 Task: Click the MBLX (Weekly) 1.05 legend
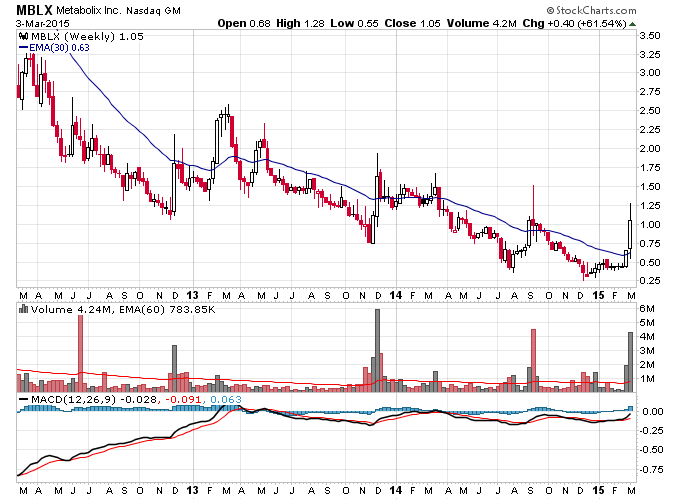[87, 36]
